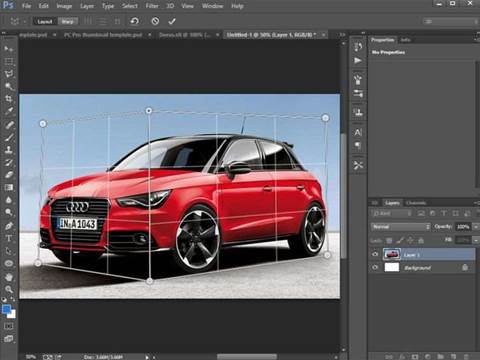This screenshot has height=360, width=480.
Task: Open the Fill slider arrow
Action: [x=476, y=240]
